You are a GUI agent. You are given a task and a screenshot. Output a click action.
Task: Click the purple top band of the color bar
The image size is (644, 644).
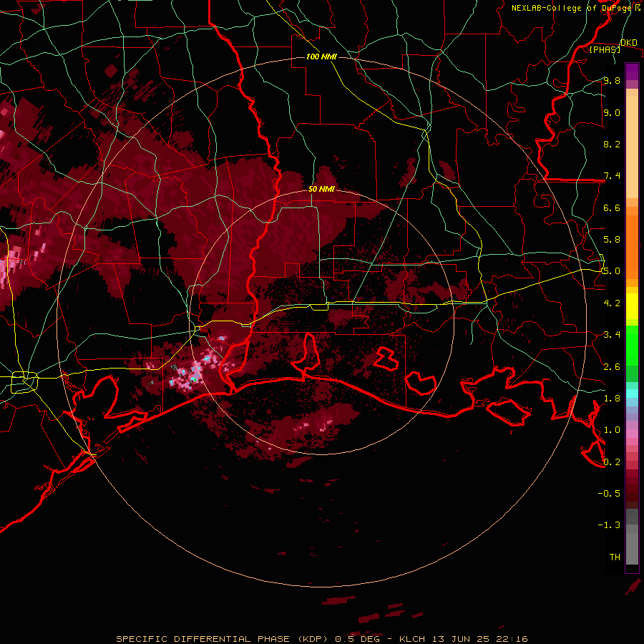tap(632, 71)
